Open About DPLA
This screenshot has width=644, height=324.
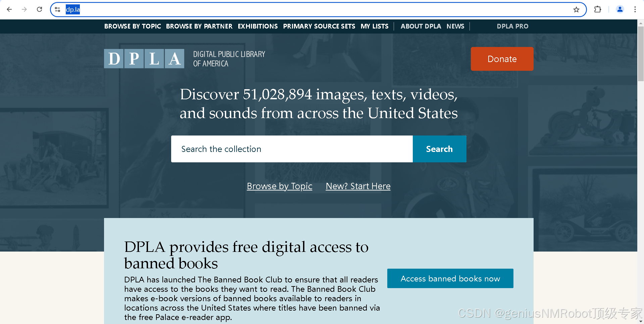[x=421, y=26]
